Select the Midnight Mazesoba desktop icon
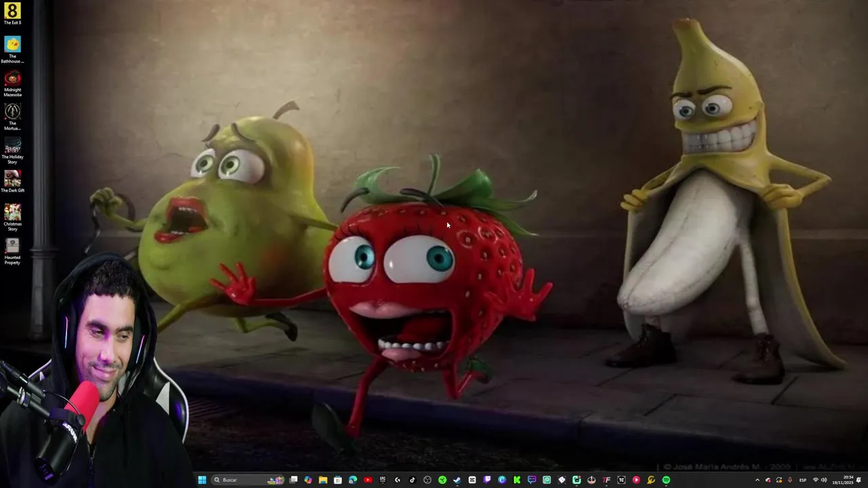The height and width of the screenshot is (488, 868). click(x=12, y=83)
